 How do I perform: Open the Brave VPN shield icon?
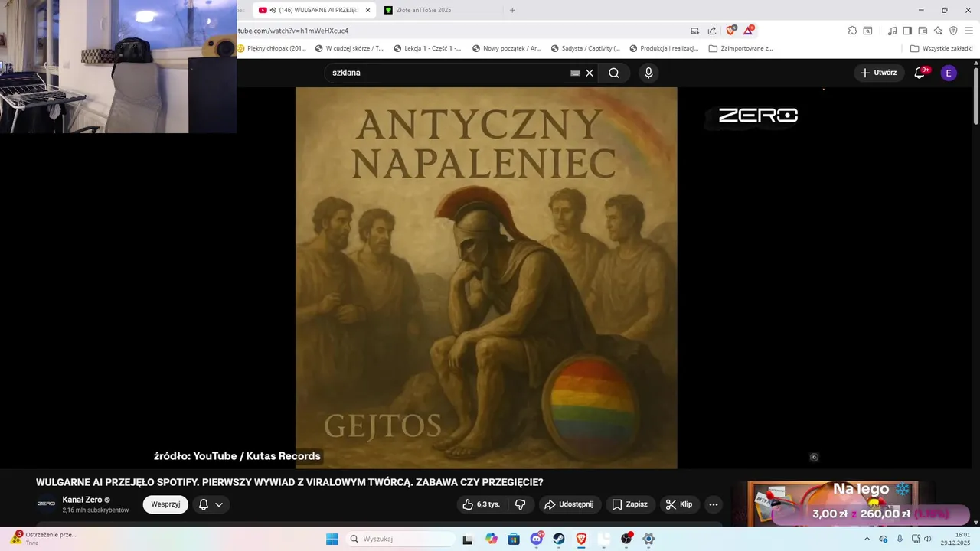953,31
